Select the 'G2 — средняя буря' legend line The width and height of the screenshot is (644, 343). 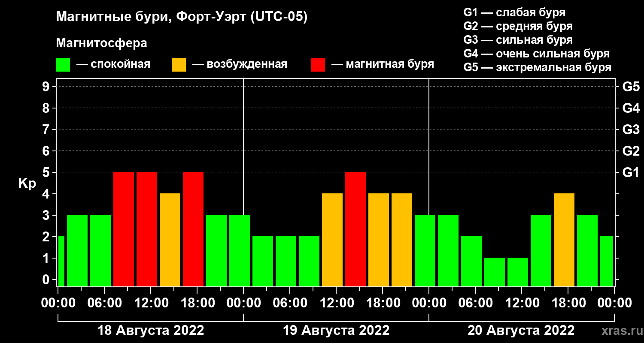pos(518,26)
